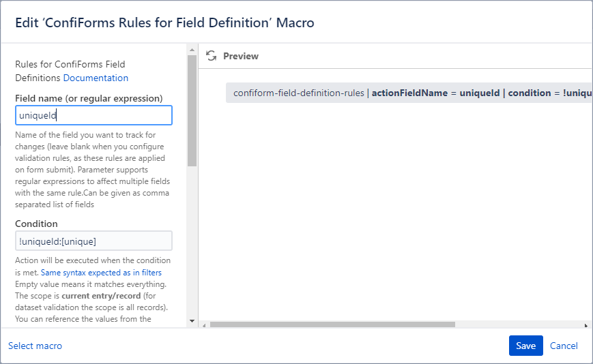Image resolution: width=593 pixels, height=364 pixels.
Task: Grab the preview horizontal scrollbar thumb
Action: [x=332, y=324]
